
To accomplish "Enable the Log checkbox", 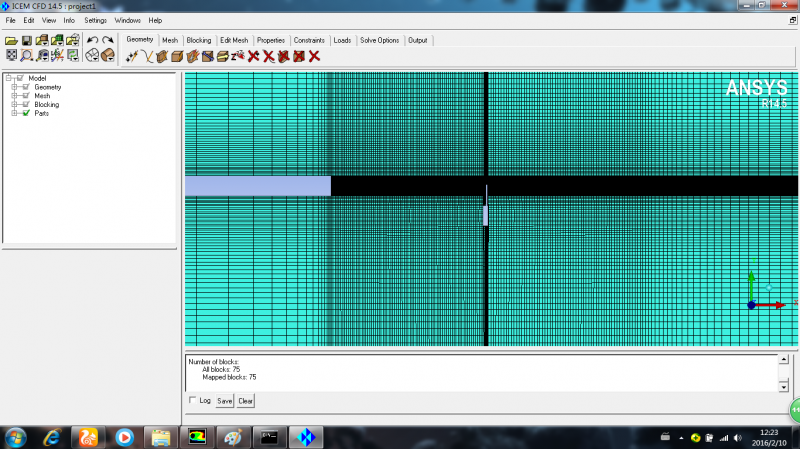I will (x=192, y=400).
